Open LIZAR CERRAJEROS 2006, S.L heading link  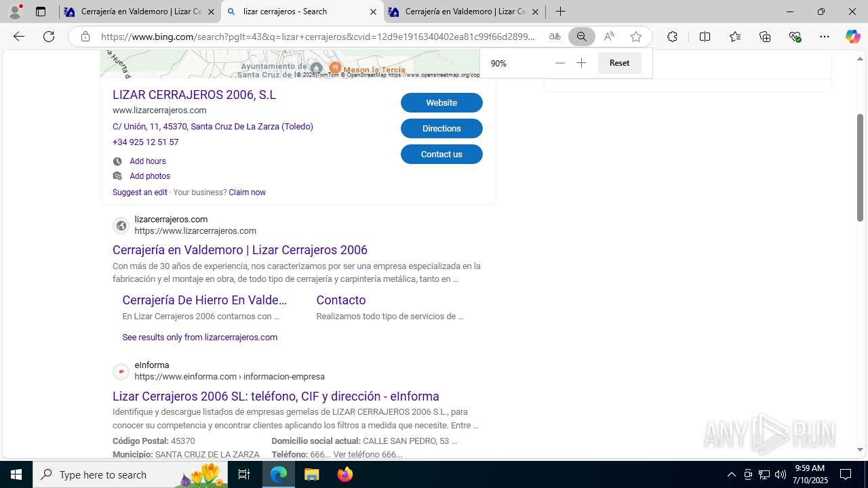click(x=194, y=95)
